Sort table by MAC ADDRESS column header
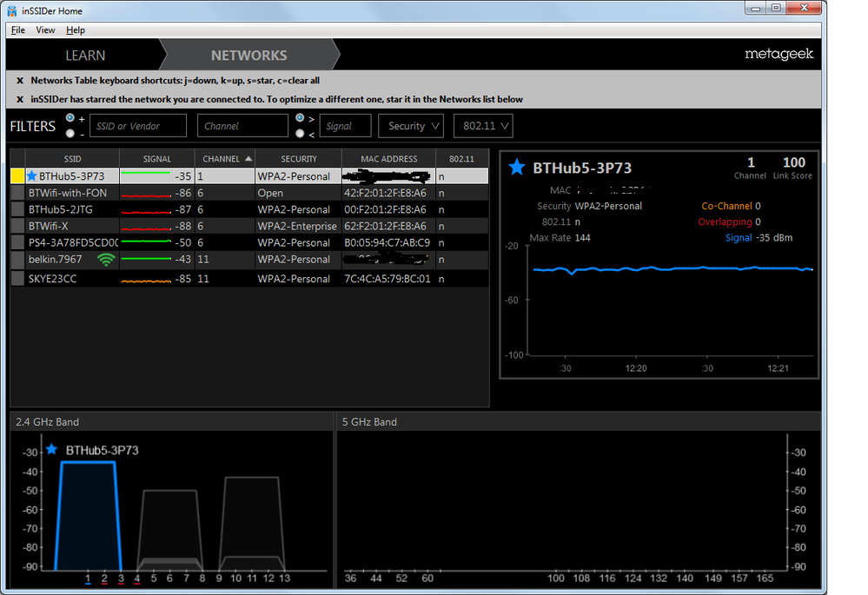 pos(388,159)
